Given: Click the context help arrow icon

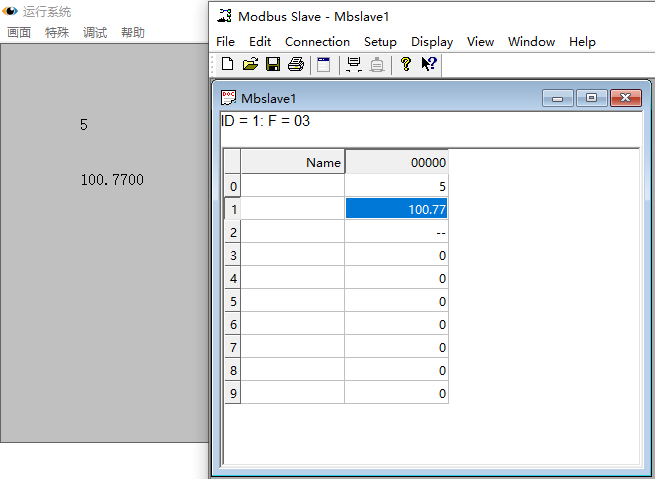Looking at the screenshot, I should tap(428, 64).
